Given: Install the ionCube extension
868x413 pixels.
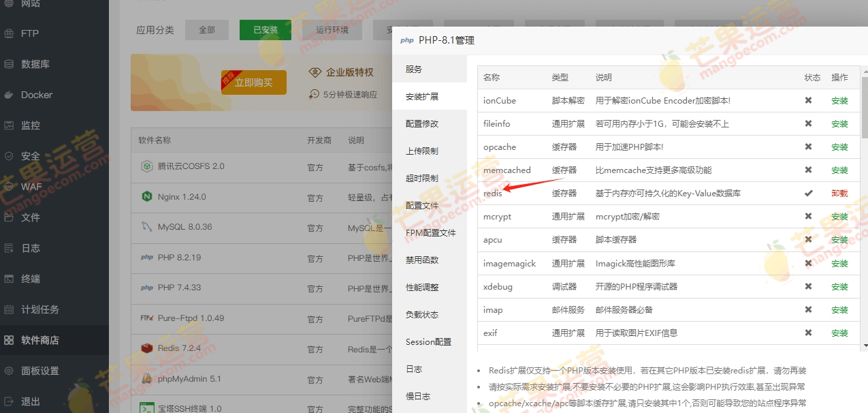Looking at the screenshot, I should pyautogui.click(x=839, y=101).
